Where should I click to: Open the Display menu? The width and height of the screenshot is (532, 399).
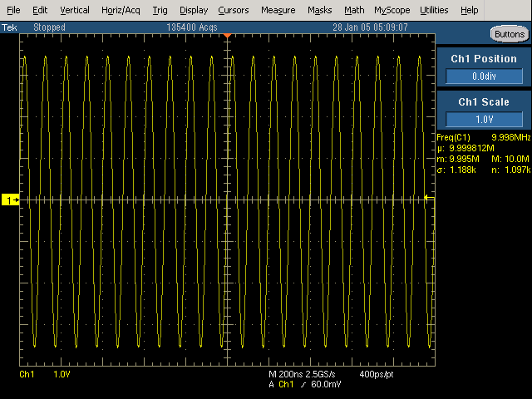tap(194, 10)
